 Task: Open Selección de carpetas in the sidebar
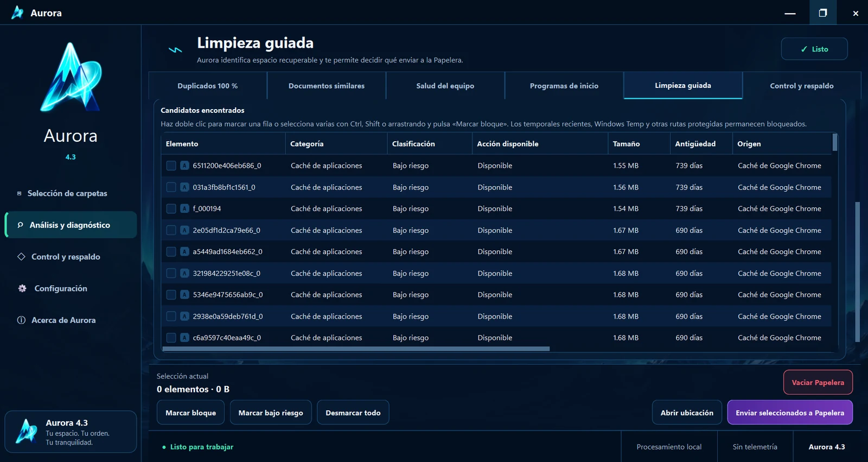point(71,193)
